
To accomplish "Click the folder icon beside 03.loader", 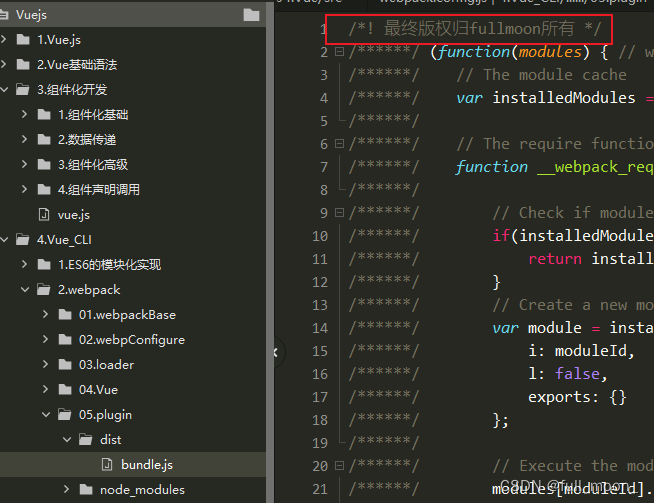I will [x=65, y=365].
